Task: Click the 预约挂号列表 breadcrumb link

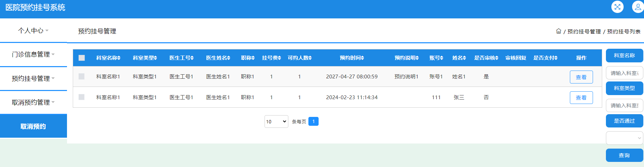Action: [624, 31]
